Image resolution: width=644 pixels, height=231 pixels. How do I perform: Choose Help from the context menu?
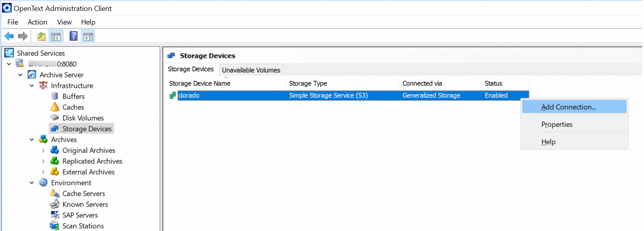(x=574, y=142)
